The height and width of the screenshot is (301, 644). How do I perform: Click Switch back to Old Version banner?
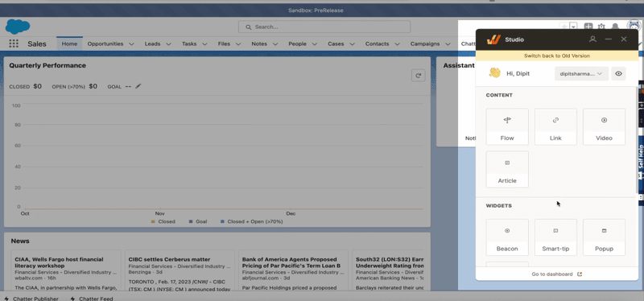pyautogui.click(x=557, y=56)
